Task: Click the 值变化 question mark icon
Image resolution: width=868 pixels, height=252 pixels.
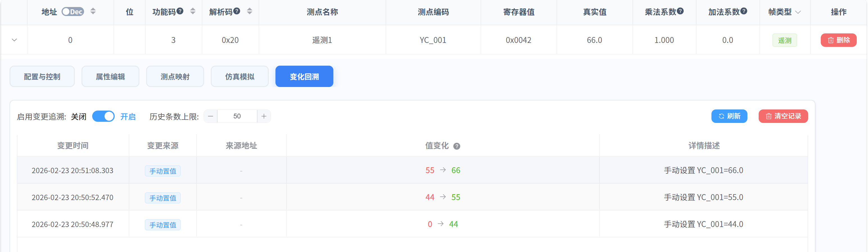Action: (x=456, y=146)
